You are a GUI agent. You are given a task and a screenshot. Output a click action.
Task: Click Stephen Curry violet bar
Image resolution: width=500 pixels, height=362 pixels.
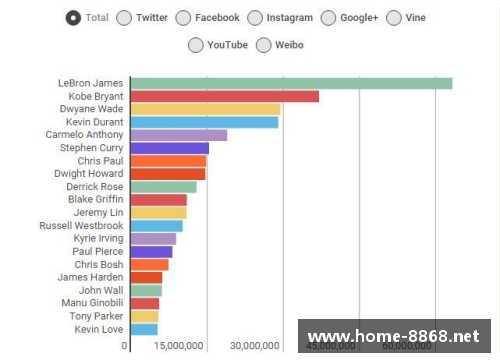tap(170, 148)
